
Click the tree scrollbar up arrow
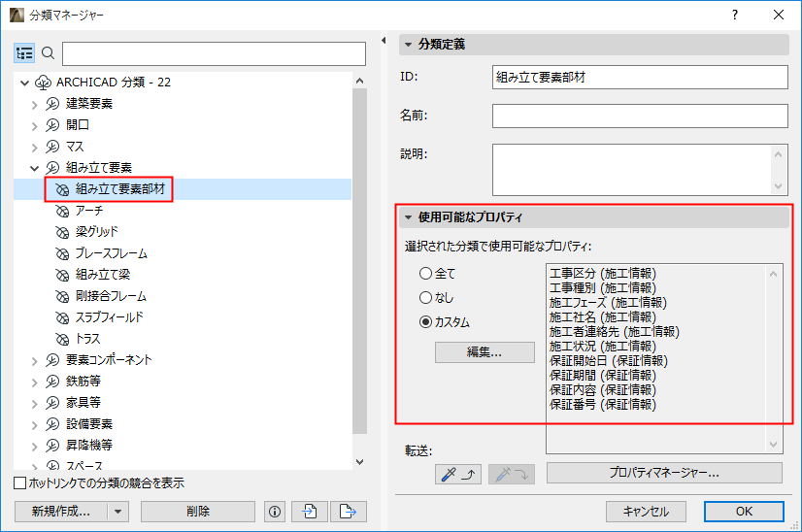(359, 81)
